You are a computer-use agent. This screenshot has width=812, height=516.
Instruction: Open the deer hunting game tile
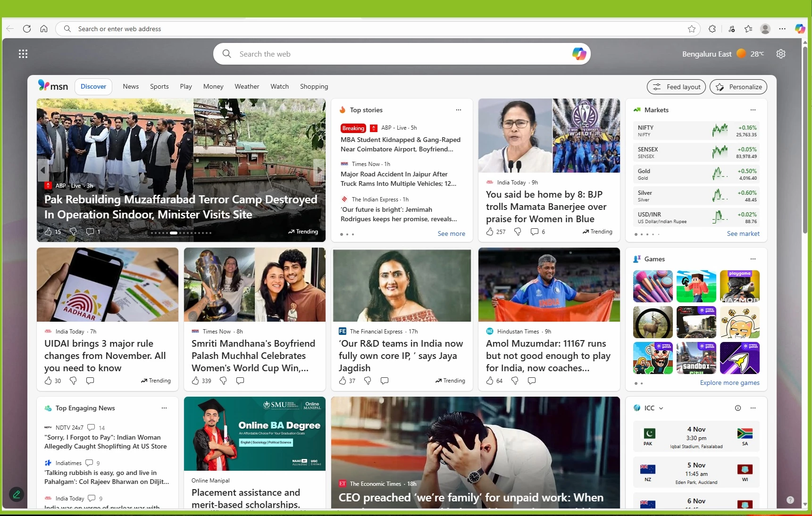653,322
